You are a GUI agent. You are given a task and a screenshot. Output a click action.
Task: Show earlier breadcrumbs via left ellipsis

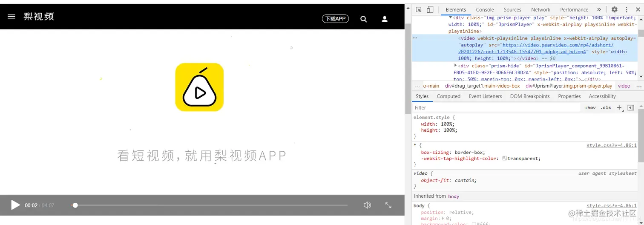click(417, 86)
